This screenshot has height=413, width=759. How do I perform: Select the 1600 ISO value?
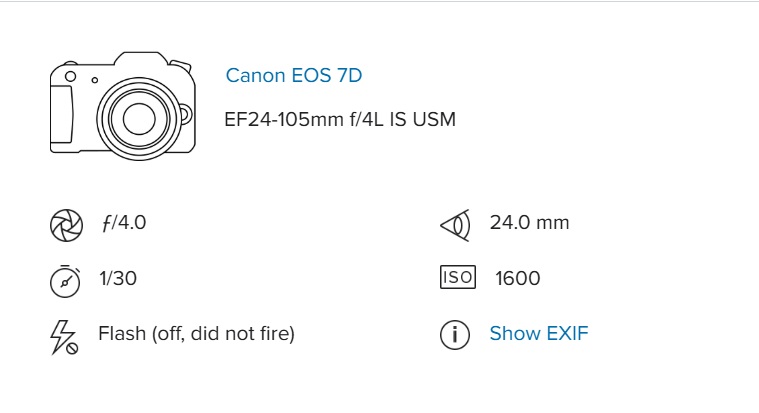[x=518, y=279]
